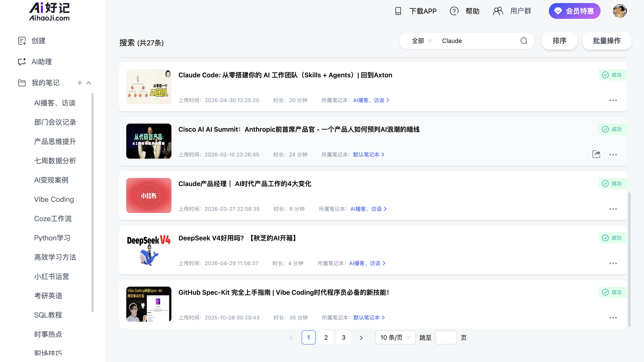Viewport: 644px width, 362px height.
Task: Open 默认笔记本 link on GitHub Spec-Kit note
Action: (369, 318)
